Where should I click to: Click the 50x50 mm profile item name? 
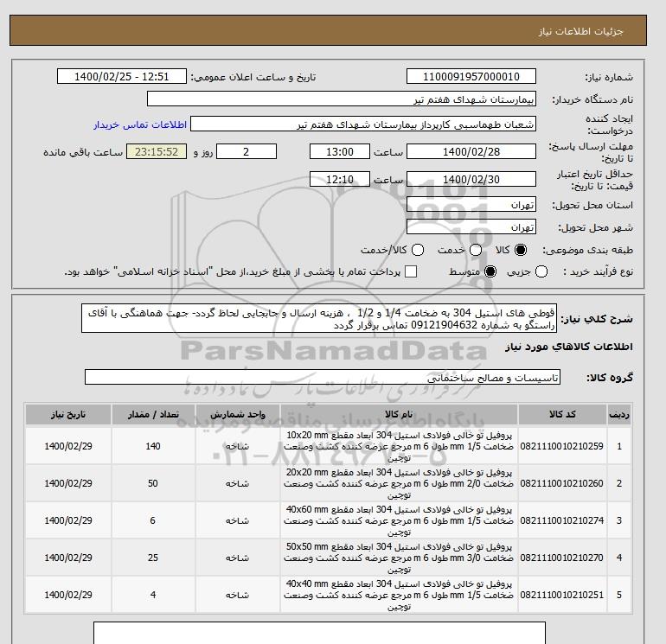coord(399,558)
